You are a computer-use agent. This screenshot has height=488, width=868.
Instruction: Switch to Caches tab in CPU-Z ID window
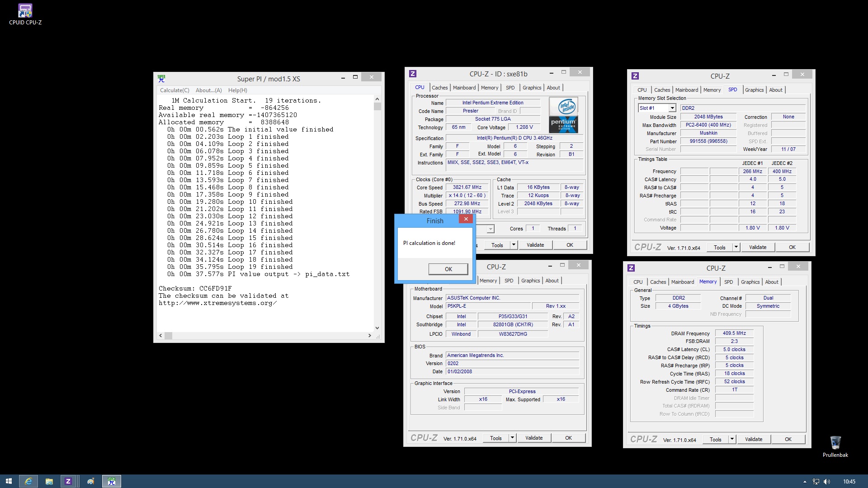(x=439, y=88)
